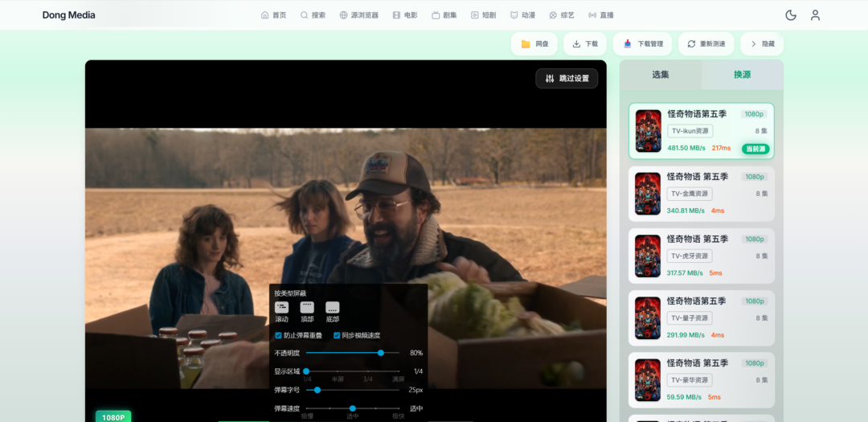Open the 直播 section
The image size is (868, 422).
[601, 15]
